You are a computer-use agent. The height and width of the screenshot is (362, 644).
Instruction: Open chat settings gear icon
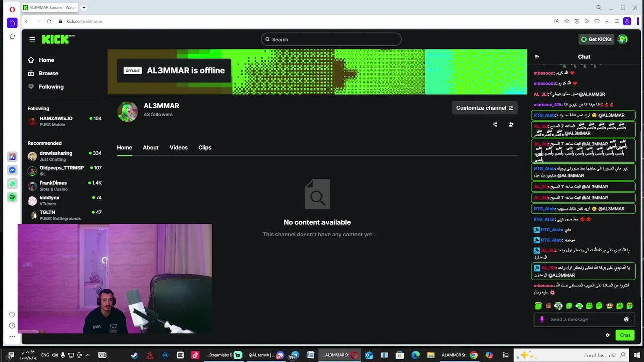[607, 335]
